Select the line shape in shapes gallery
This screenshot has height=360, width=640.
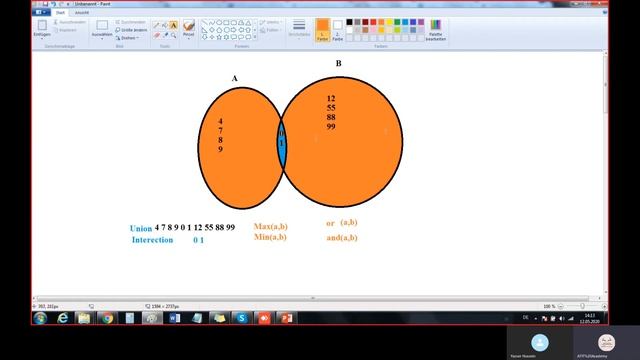coord(204,23)
